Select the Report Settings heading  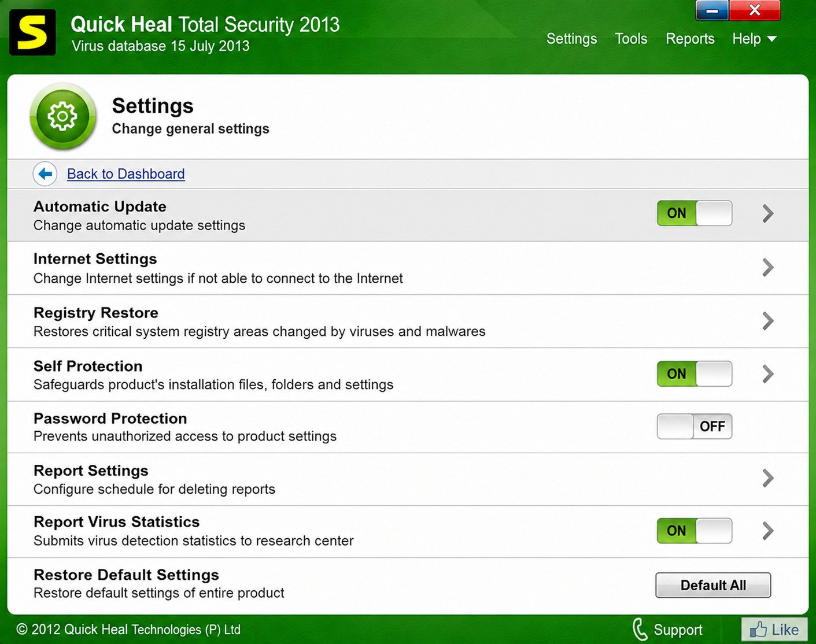pyautogui.click(x=91, y=471)
